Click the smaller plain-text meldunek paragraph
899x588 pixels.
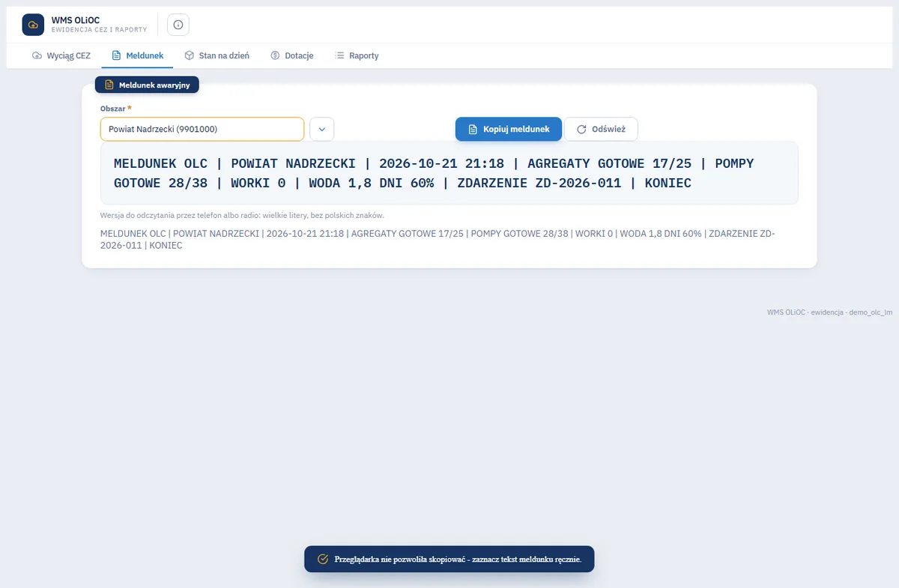pos(438,239)
